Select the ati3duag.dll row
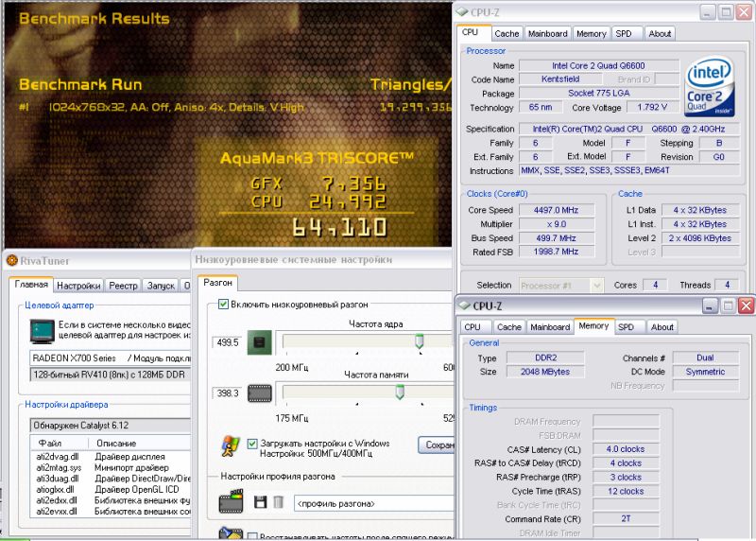Image resolution: width=756 pixels, height=541 pixels. point(112,479)
